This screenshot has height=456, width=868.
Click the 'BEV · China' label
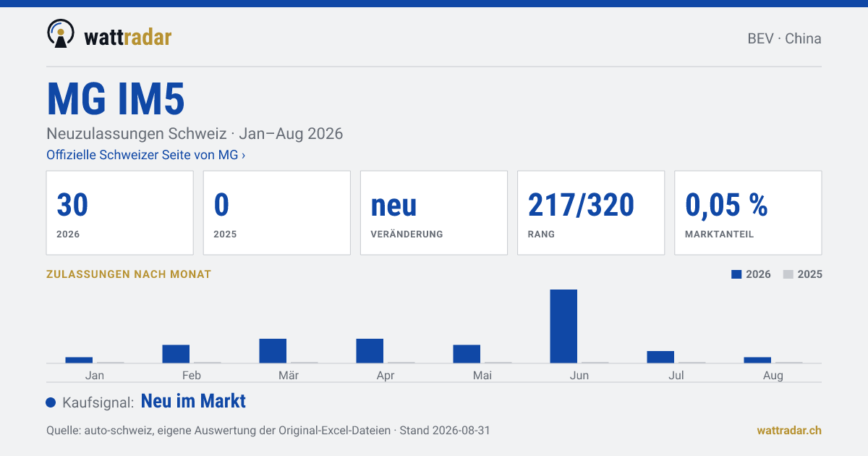[x=784, y=38]
